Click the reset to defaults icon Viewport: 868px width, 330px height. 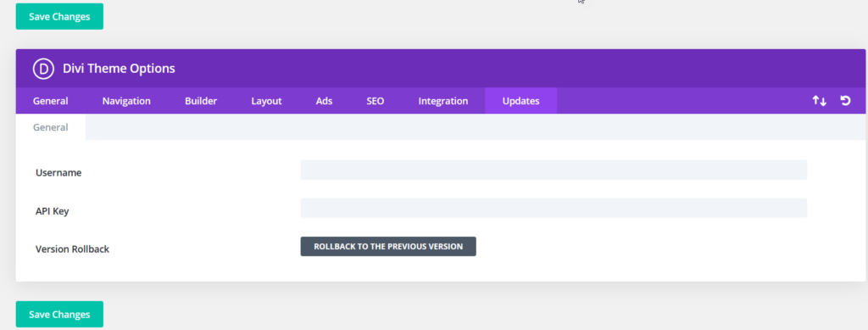(845, 101)
